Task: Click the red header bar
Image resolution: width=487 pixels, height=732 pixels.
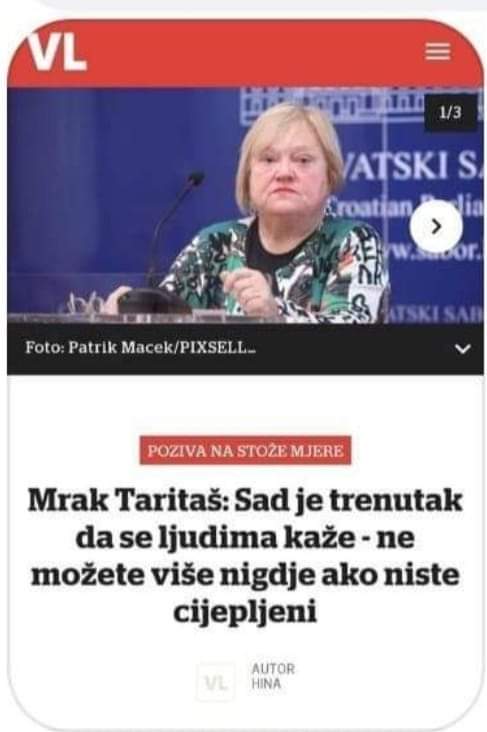Action: [x=245, y=54]
